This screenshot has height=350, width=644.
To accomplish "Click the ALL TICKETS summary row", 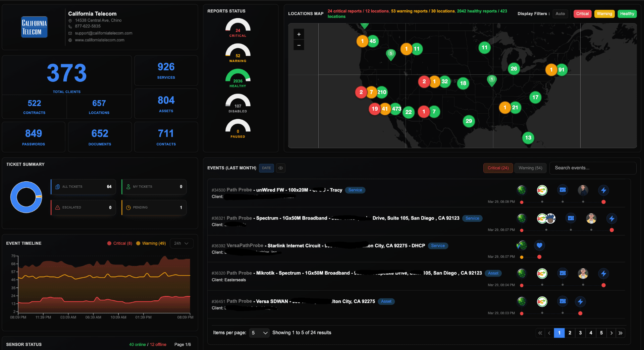I will [x=83, y=187].
